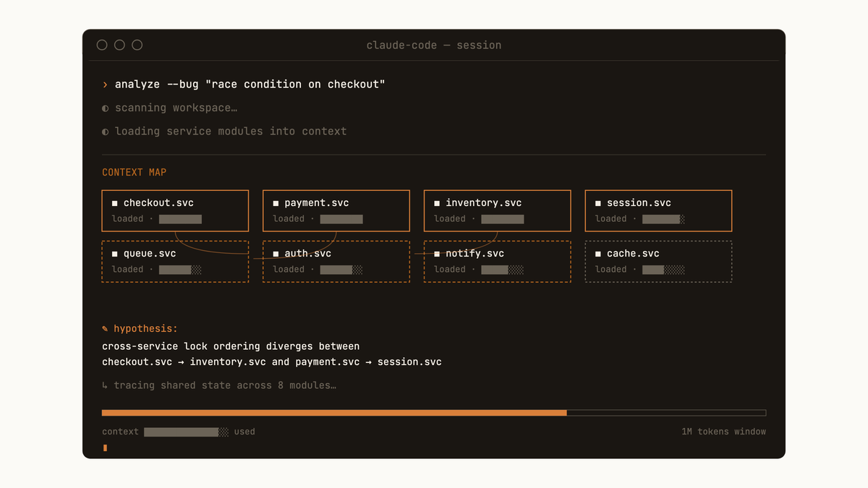Click the gray meter beside context used
Image resolution: width=868 pixels, height=488 pixels.
[187, 432]
